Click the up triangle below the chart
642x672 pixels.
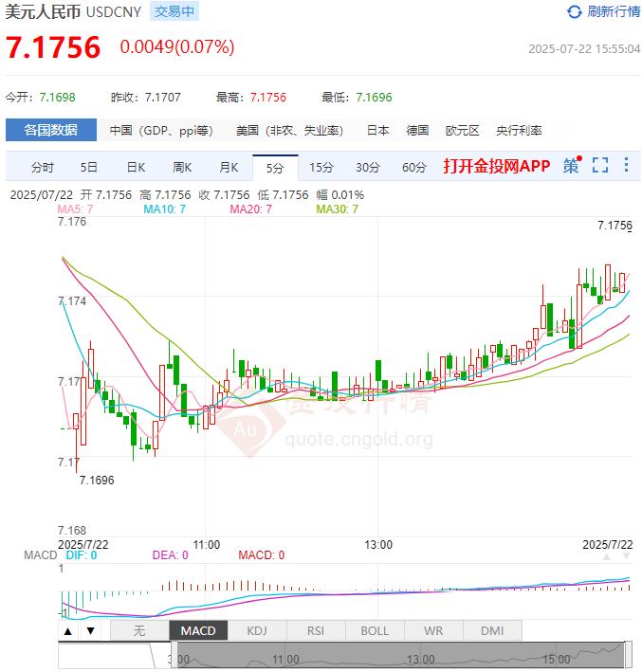point(68,631)
